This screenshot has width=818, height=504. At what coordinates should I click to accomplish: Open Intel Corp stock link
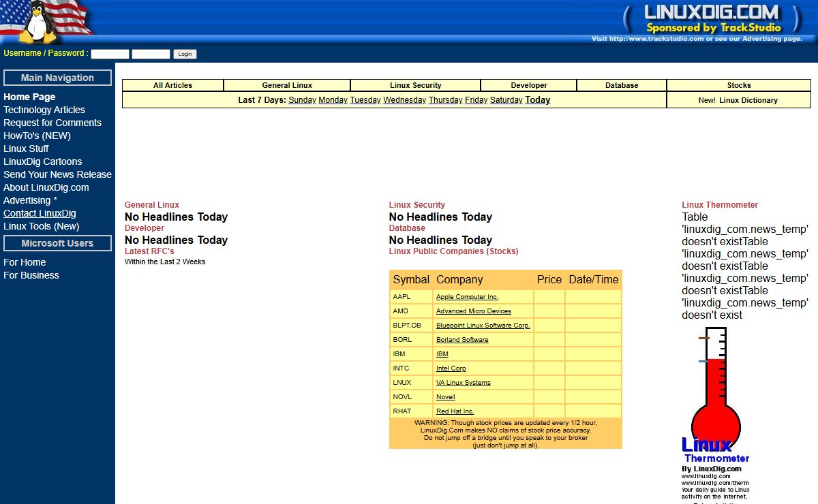click(451, 368)
